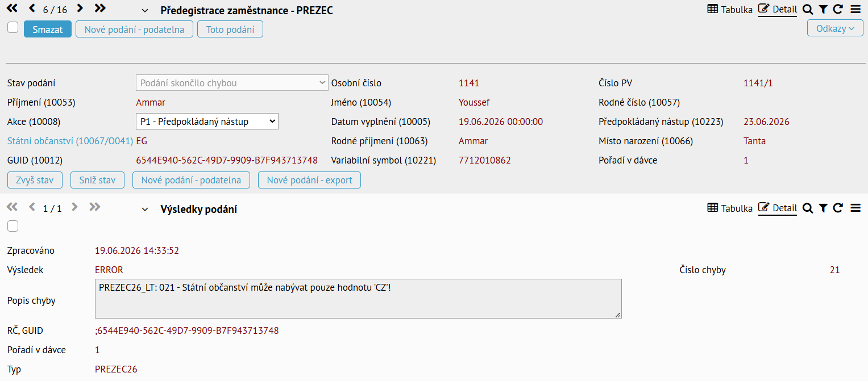Screen dimensions: 868x381
Task: Open filter icon in PREZEC header
Action: point(823,9)
